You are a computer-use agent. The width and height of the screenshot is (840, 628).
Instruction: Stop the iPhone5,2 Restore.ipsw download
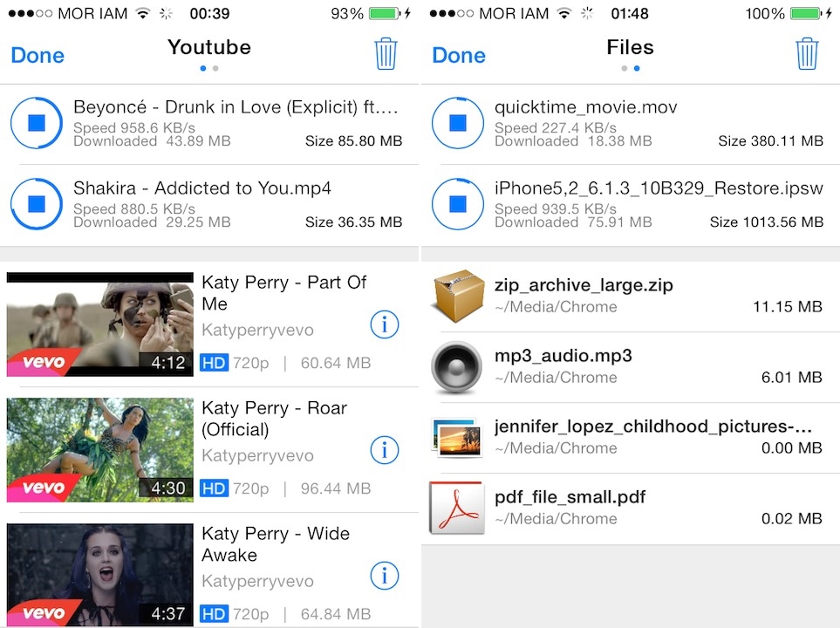pyautogui.click(x=457, y=203)
